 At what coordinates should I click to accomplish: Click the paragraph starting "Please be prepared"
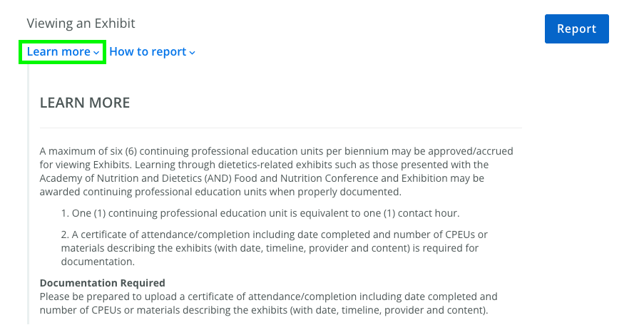click(268, 303)
